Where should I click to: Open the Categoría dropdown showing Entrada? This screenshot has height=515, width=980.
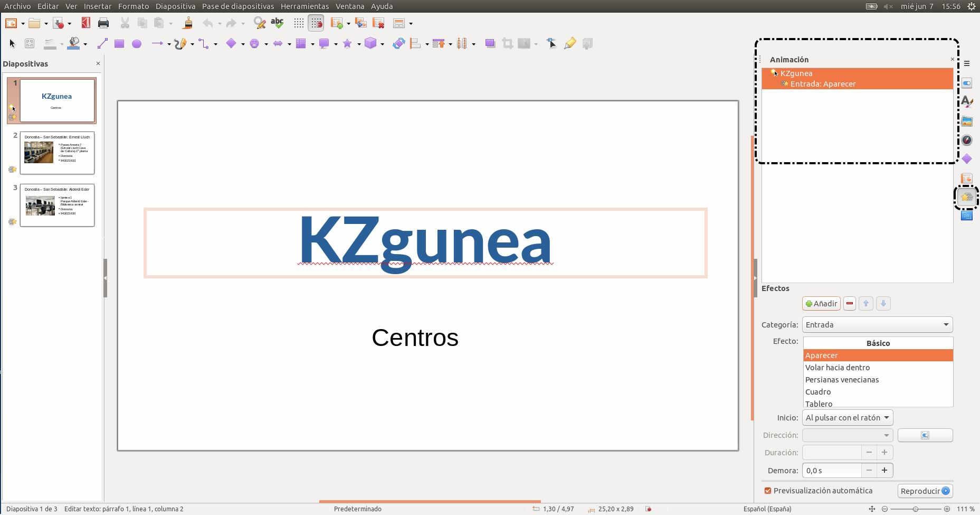(x=877, y=324)
